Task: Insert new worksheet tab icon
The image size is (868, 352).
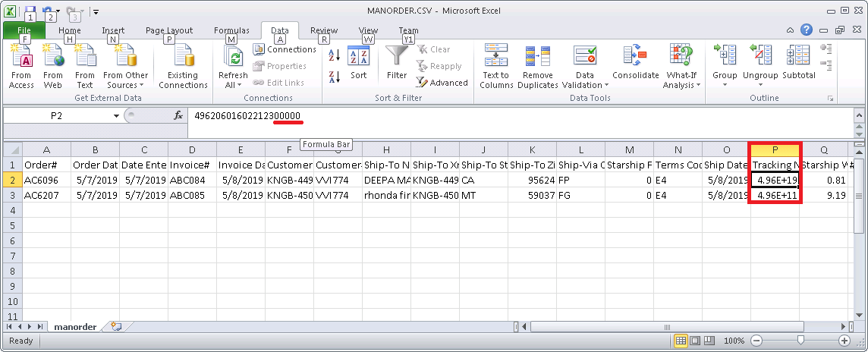Action: click(115, 326)
